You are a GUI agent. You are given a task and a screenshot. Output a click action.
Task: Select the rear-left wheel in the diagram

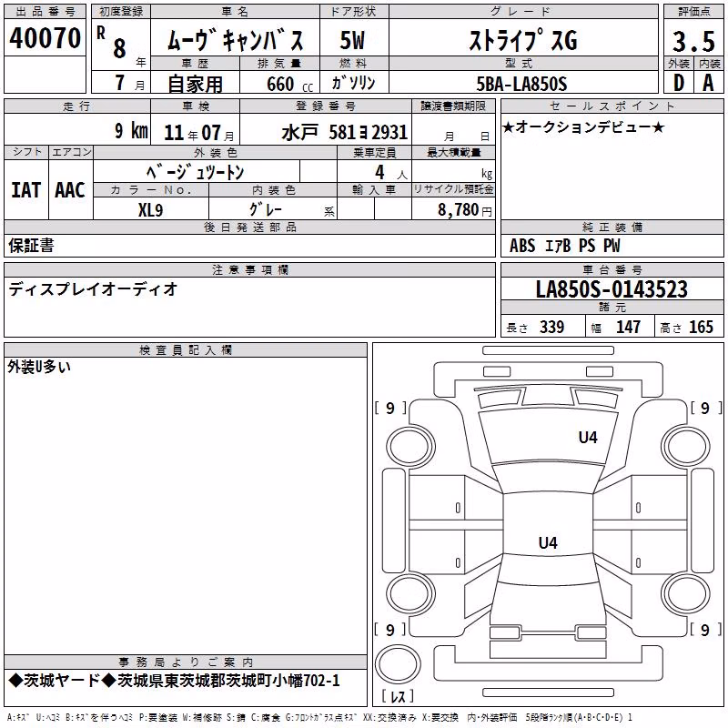point(411,594)
